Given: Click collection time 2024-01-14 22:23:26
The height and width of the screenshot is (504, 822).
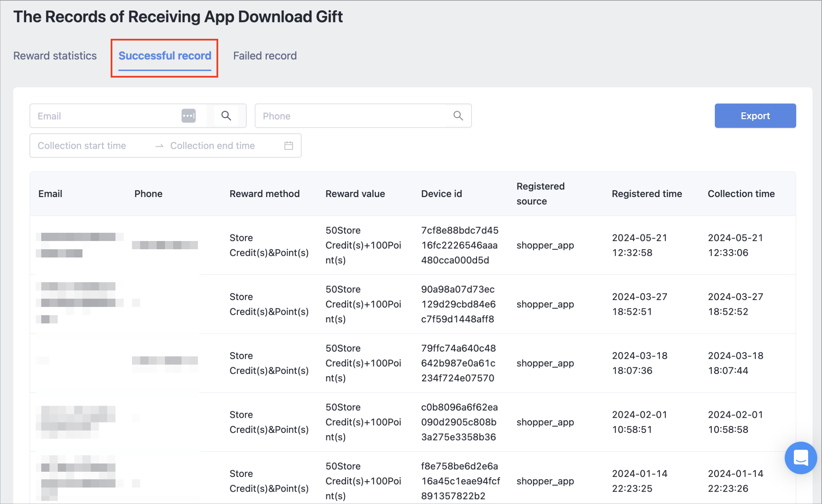Looking at the screenshot, I should 735,481.
